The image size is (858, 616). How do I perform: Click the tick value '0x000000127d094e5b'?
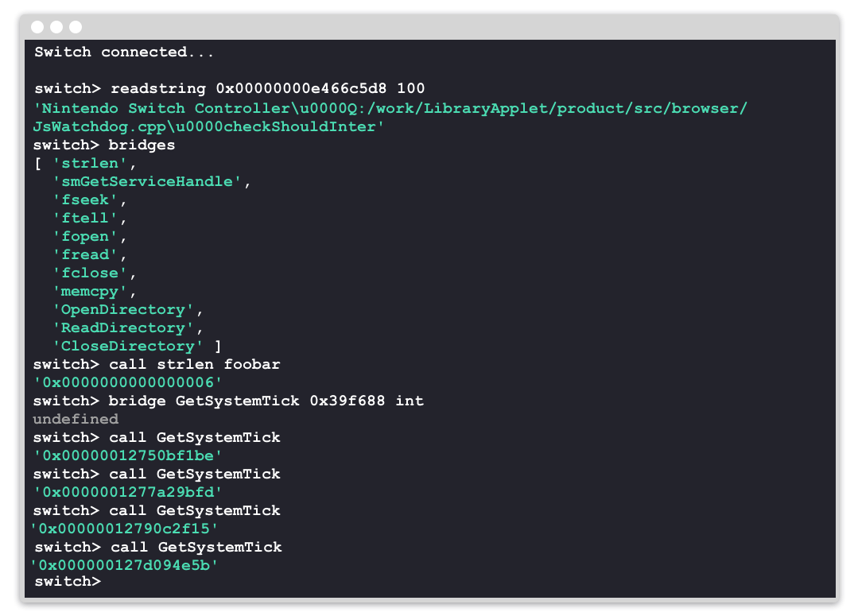124,566
